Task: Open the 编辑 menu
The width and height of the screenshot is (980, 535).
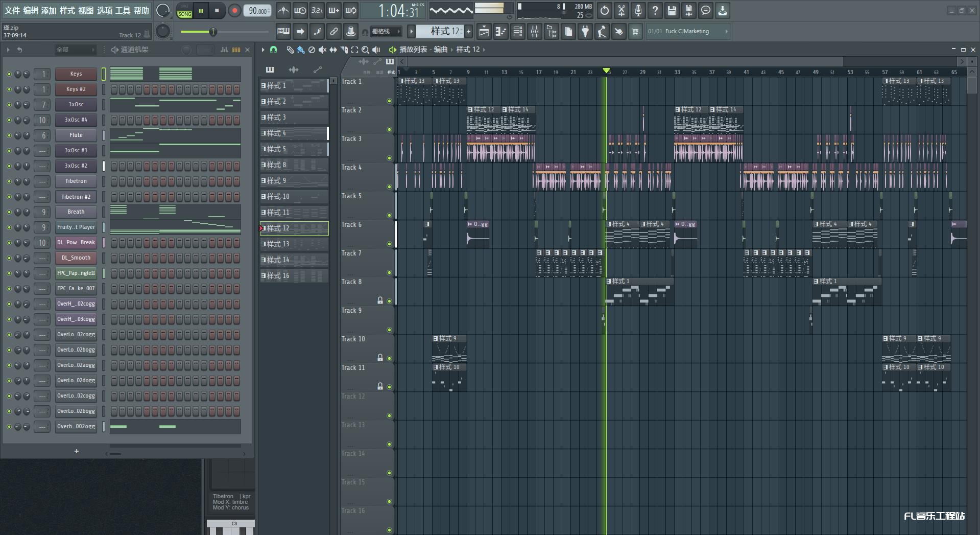Action: pos(31,10)
